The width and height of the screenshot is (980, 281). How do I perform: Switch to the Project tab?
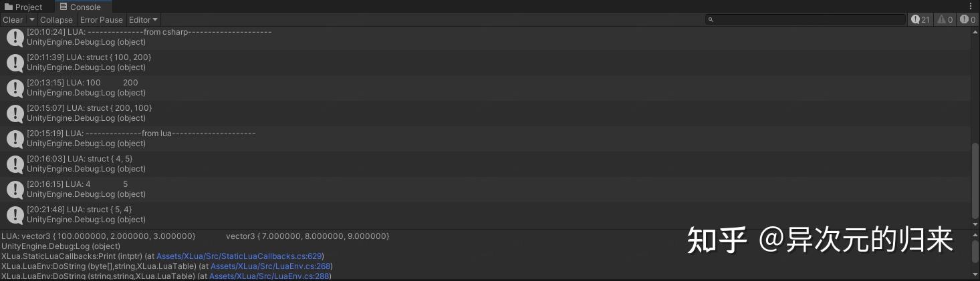pyautogui.click(x=23, y=7)
